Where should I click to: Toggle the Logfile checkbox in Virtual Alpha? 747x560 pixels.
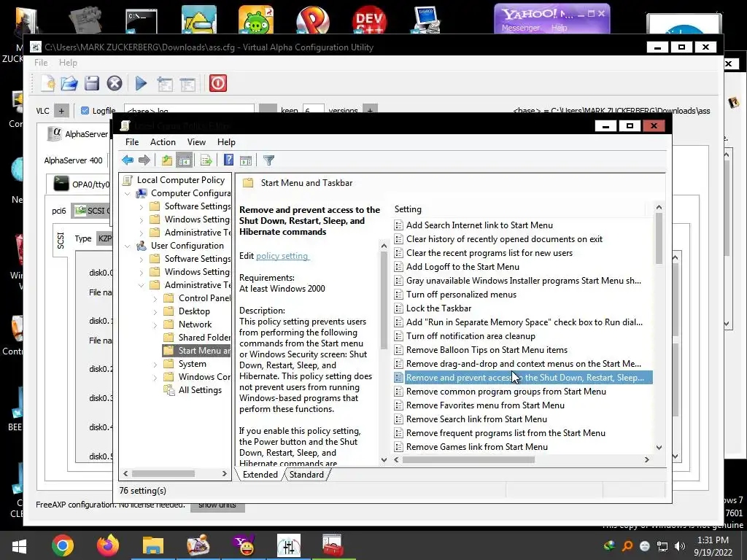coord(85,111)
